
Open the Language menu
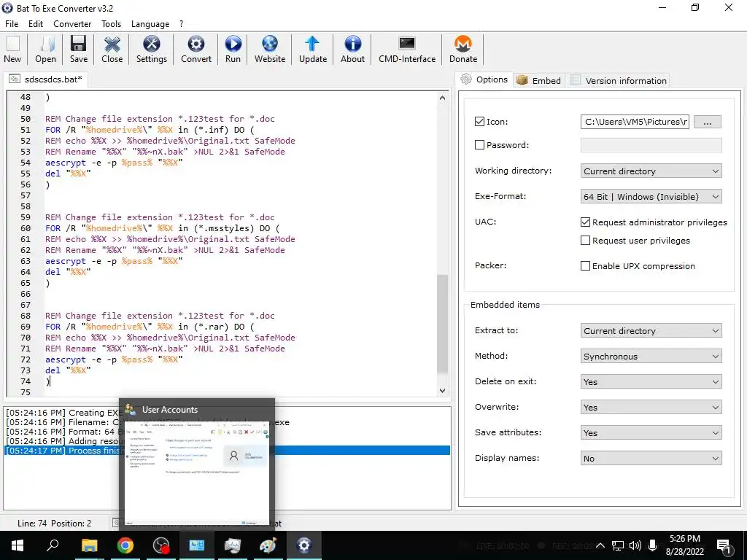[150, 24]
